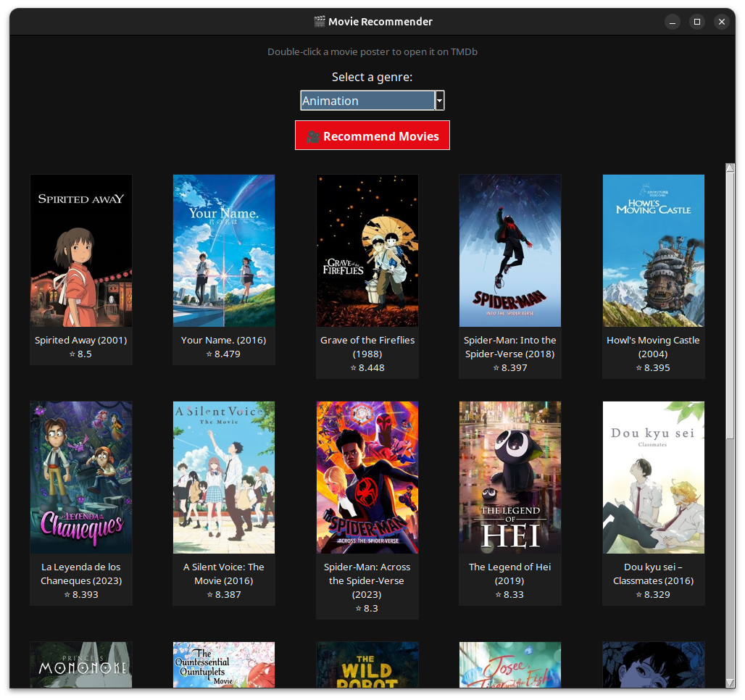Click 'Spider-Man: Into the Spider-Verse (2018)' title

click(509, 347)
